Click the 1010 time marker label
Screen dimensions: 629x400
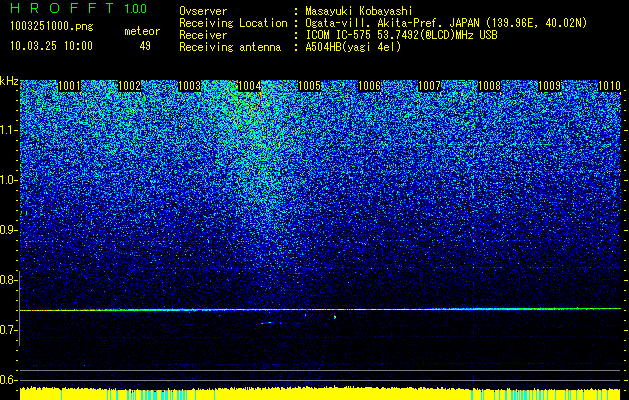[x=609, y=86]
